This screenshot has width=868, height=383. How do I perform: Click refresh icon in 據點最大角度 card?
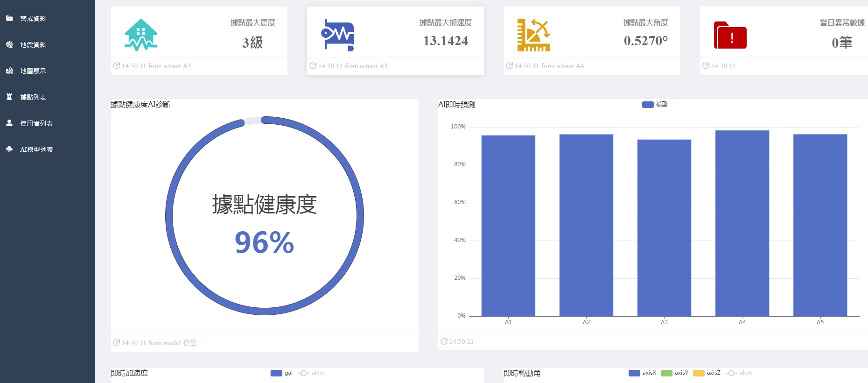[x=509, y=66]
